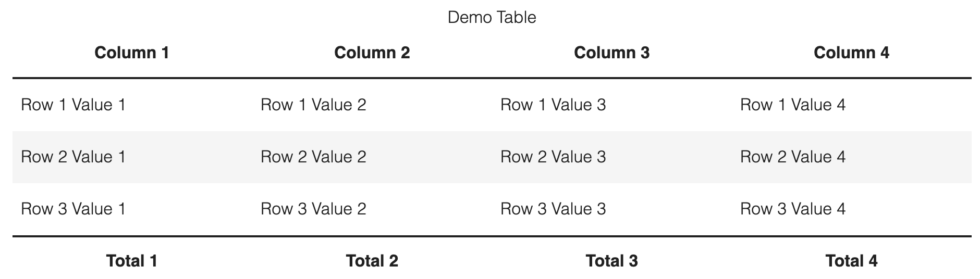This screenshot has width=980, height=279.
Task: Click the Column 3 header cell
Action: [x=611, y=53]
